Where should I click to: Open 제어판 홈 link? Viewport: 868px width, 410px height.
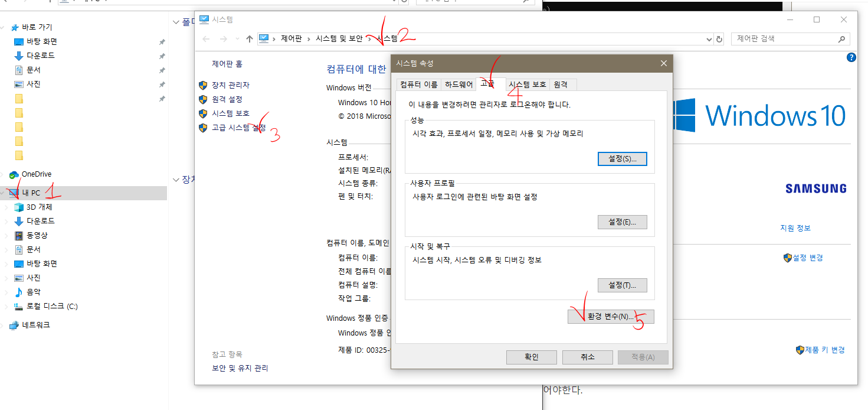[227, 64]
